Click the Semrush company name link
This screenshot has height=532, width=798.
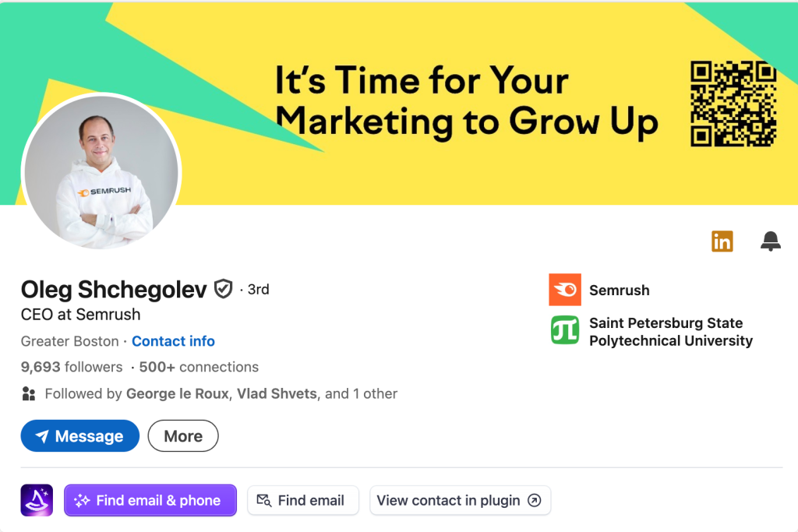point(620,290)
